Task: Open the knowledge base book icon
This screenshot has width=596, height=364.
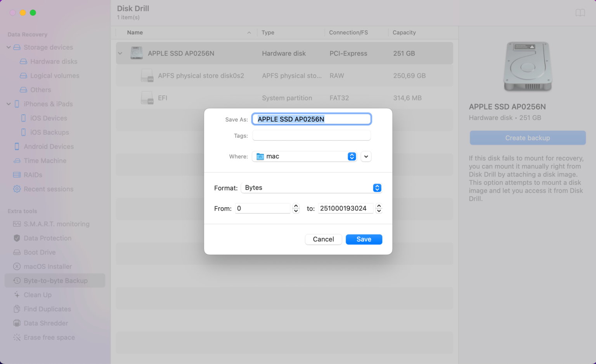Action: coord(580,12)
